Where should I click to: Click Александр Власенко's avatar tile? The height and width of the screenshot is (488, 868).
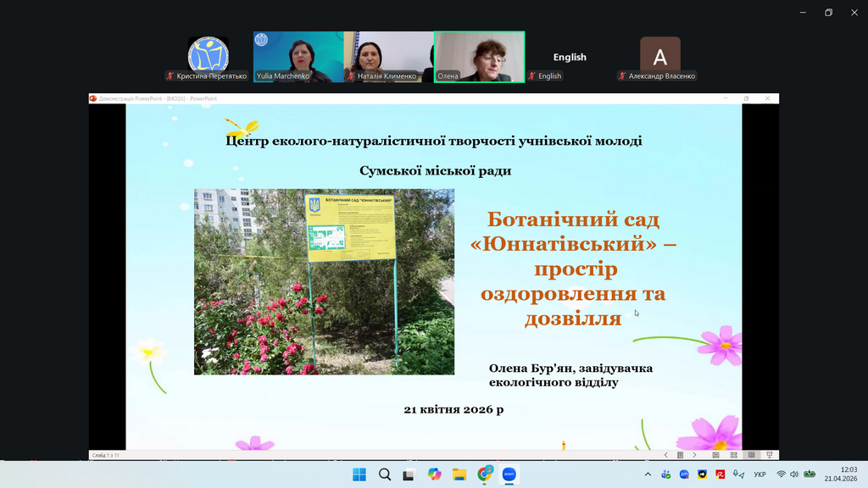659,56
